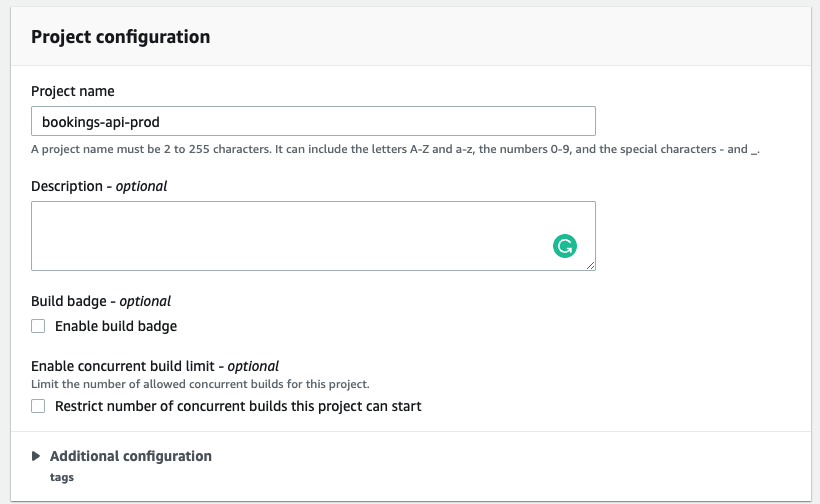Click the 'Build badge - optional' label
This screenshot has width=820, height=504.
101,301
